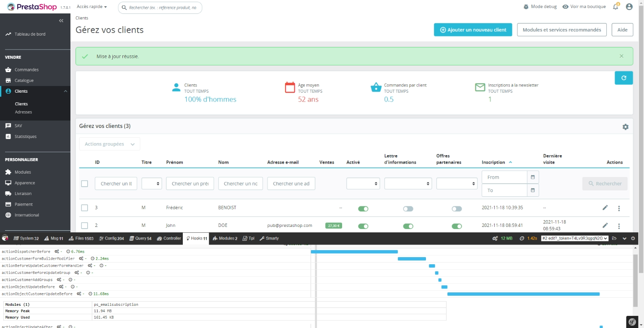The width and height of the screenshot is (644, 328).
Task: Click the edit pencil for Frédéric BENOIST
Action: [605, 208]
